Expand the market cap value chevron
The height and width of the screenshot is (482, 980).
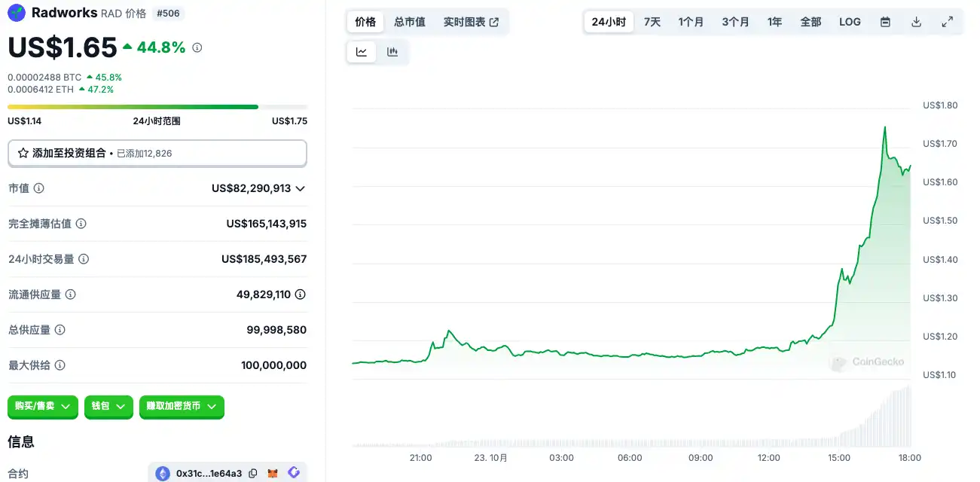tap(300, 188)
